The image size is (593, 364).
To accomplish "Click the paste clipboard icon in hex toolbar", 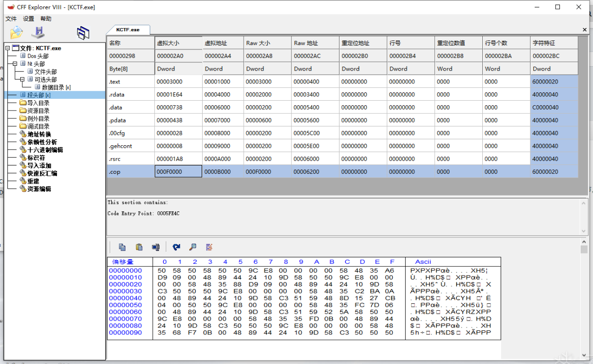I will [x=139, y=247].
